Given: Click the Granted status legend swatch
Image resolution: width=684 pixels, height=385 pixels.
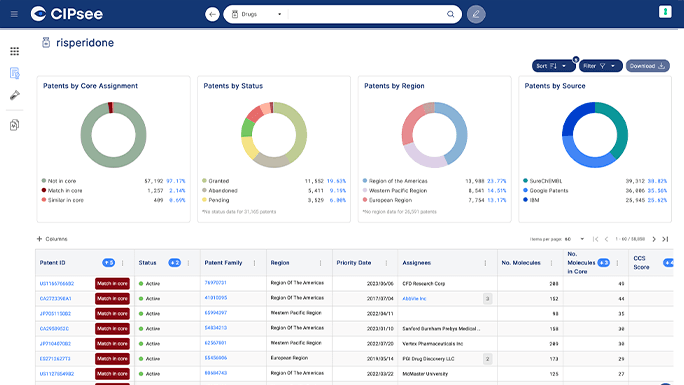Looking at the screenshot, I should [204, 181].
